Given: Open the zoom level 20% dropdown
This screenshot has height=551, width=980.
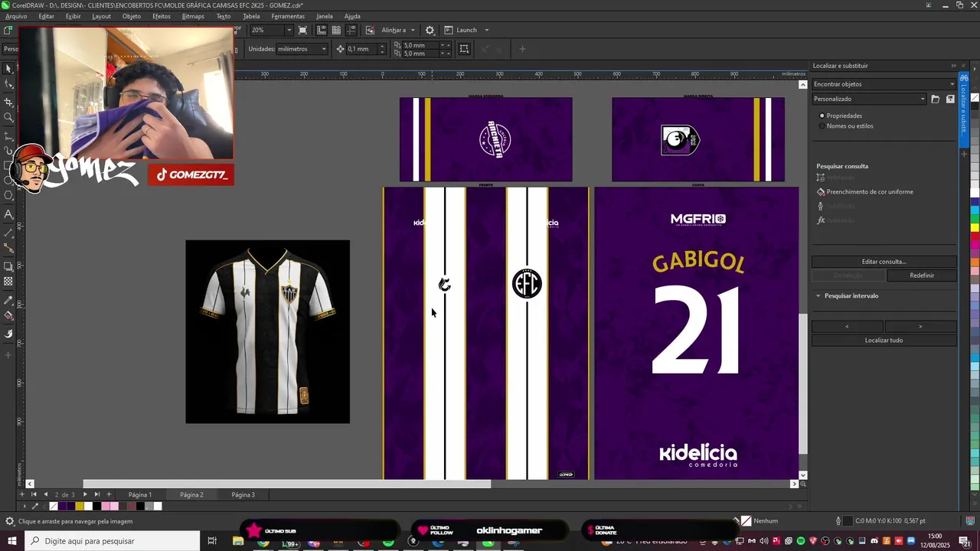Looking at the screenshot, I should (x=289, y=30).
